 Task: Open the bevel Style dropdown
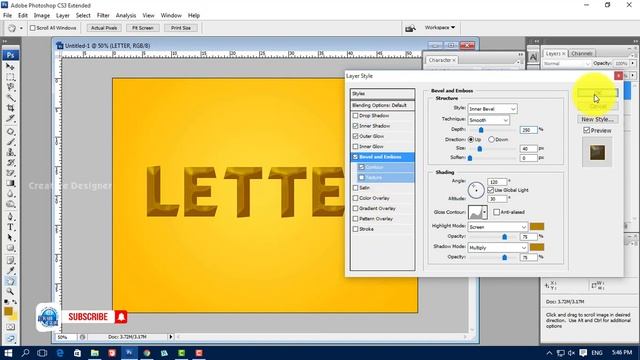coord(492,109)
